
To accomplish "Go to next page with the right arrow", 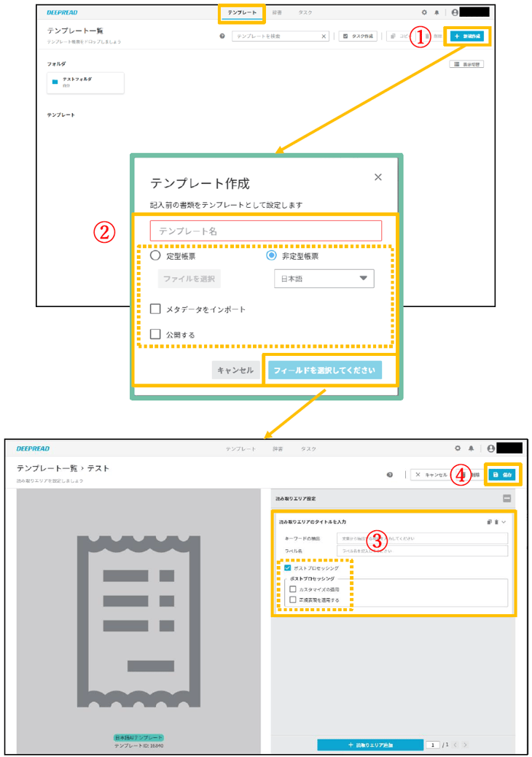I will point(464,745).
